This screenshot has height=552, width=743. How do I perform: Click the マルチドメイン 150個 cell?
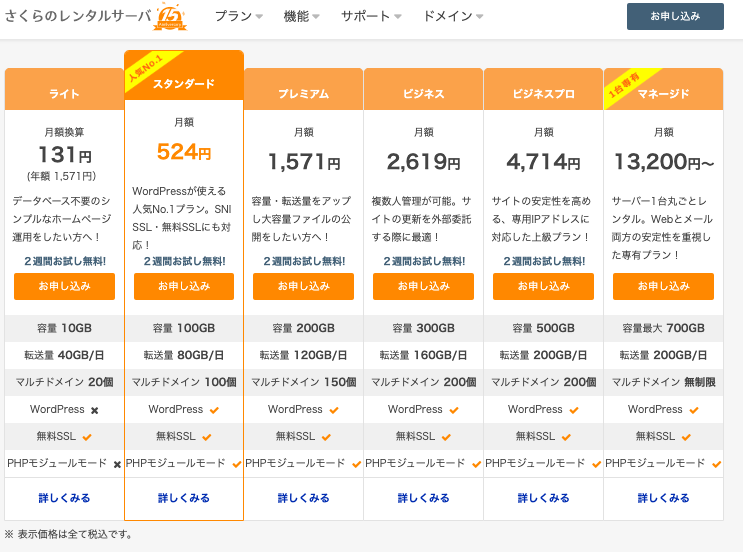pos(304,382)
